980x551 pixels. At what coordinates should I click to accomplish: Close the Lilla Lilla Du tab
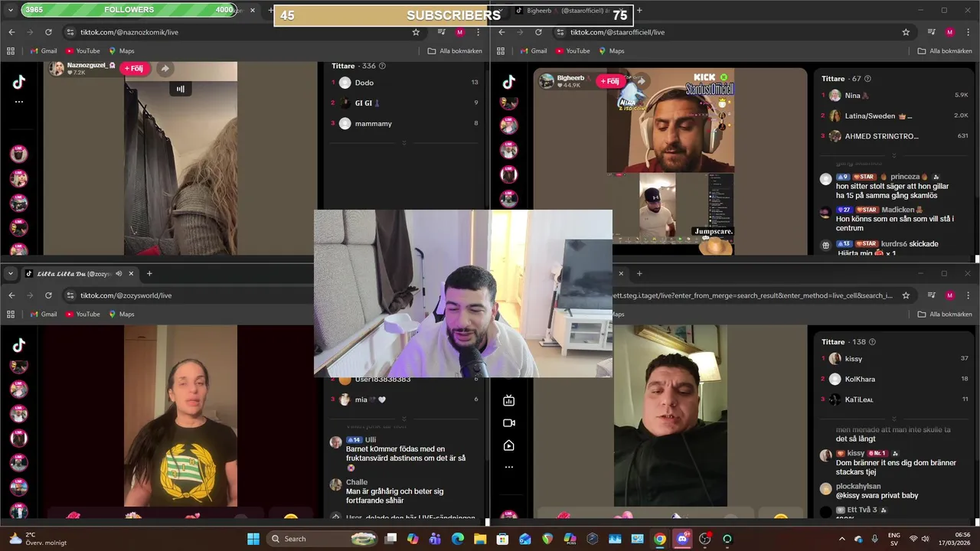click(x=131, y=273)
